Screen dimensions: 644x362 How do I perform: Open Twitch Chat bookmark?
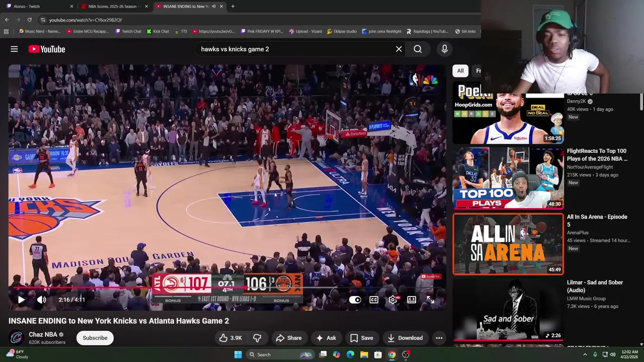[128, 31]
